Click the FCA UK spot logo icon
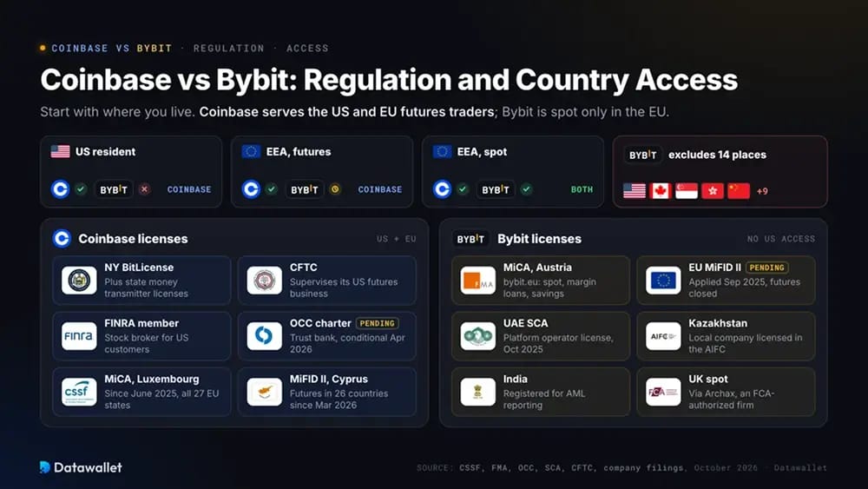Image resolution: width=868 pixels, height=489 pixels. [x=663, y=392]
